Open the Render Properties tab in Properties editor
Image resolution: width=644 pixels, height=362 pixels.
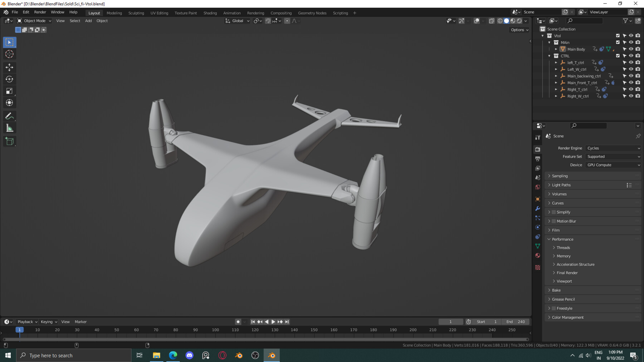[538, 149]
